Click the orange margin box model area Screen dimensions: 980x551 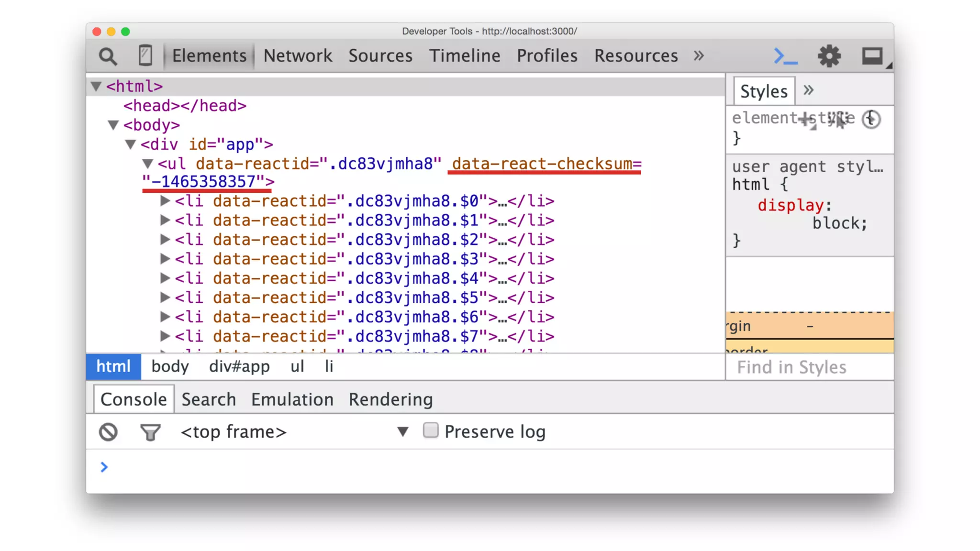(x=809, y=326)
